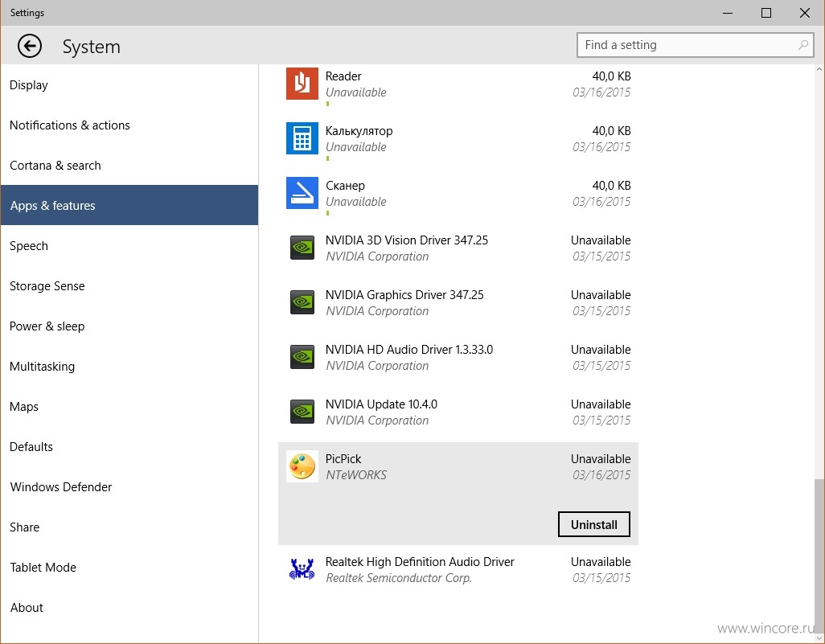Click the NVIDIA 3D Vision Driver icon

pos(302,248)
